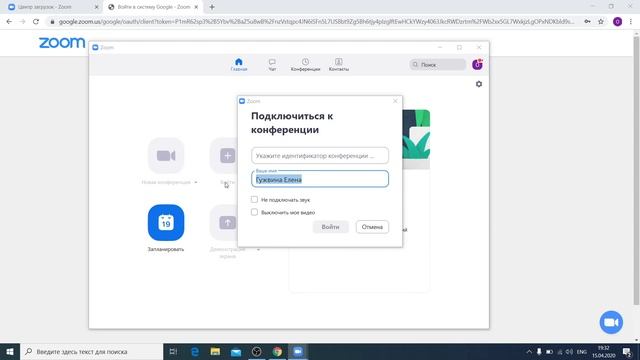
Task: Start a new conference with the camera icon
Action: 166,156
